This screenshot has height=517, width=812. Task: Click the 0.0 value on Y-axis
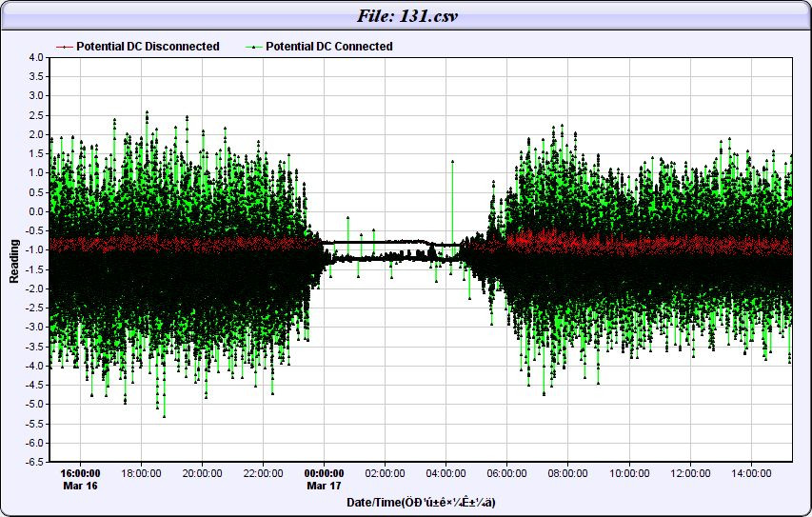coord(36,211)
